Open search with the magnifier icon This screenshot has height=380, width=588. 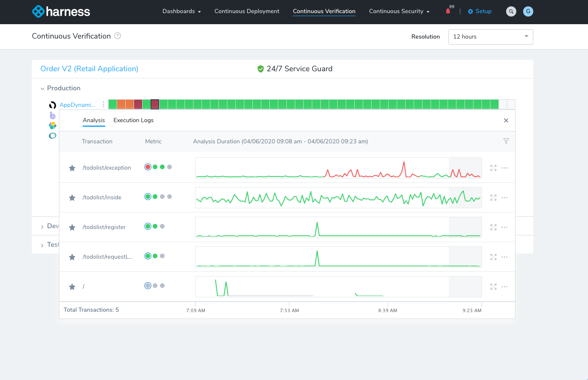tap(511, 11)
